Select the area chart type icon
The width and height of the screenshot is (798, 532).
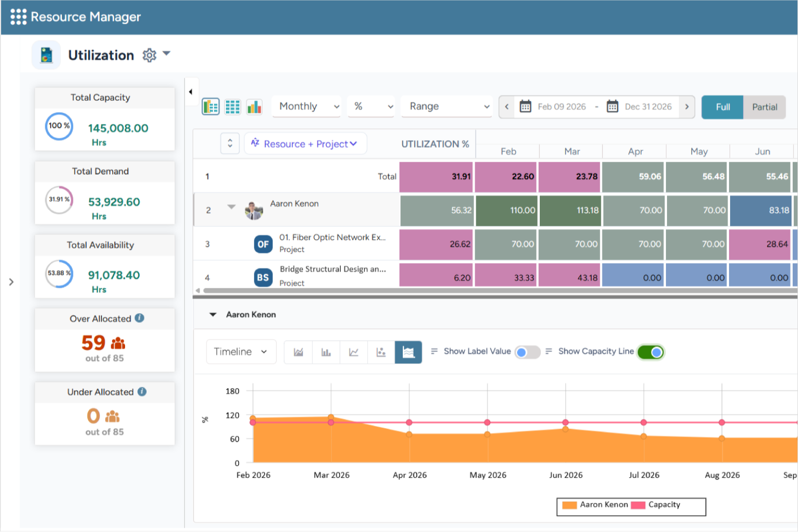[298, 352]
